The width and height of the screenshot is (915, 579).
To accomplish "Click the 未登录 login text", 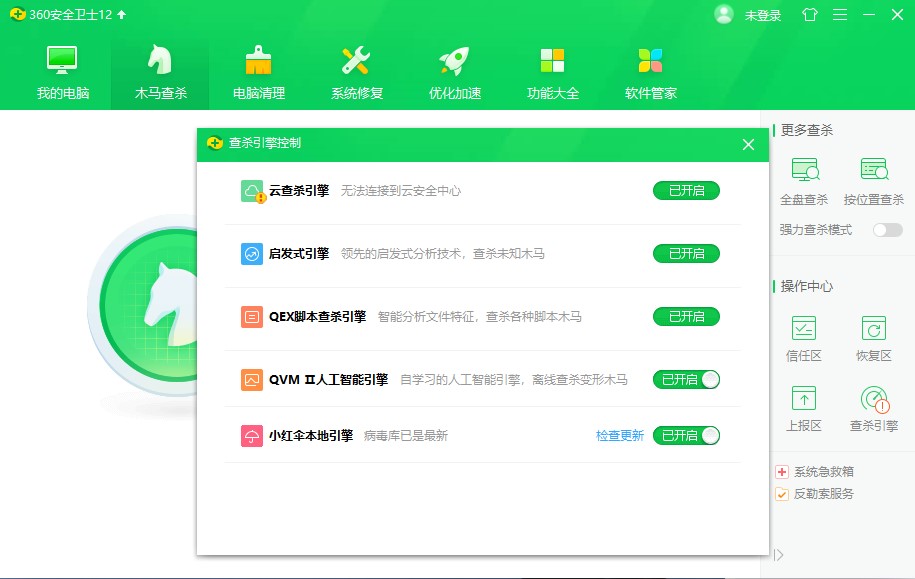I will coord(763,16).
